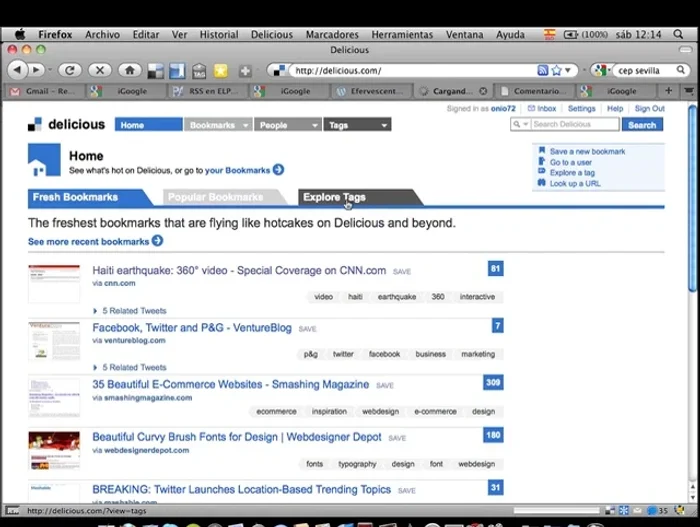This screenshot has height=527, width=700.
Task: Open the browser home page icon
Action: click(x=130, y=70)
